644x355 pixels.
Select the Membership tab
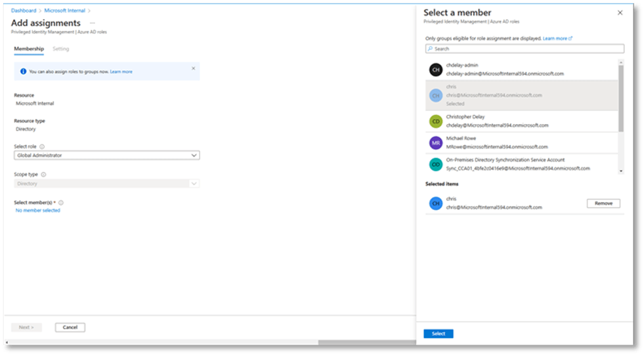[x=29, y=49]
